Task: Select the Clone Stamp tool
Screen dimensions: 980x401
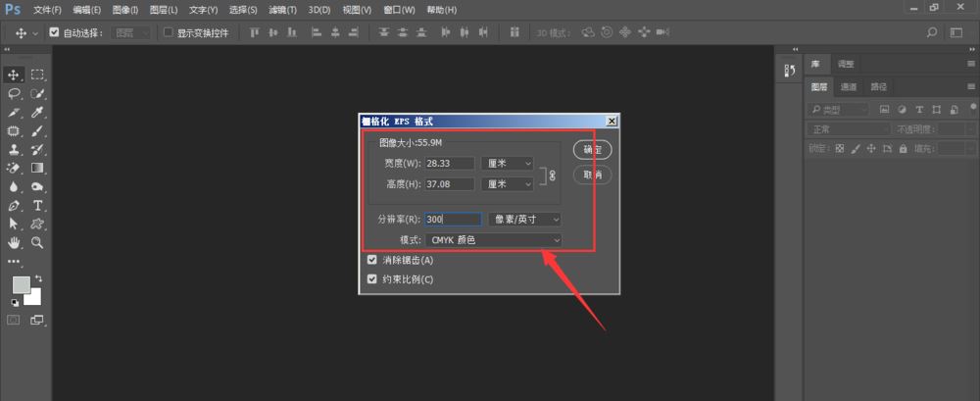Action: tap(13, 149)
